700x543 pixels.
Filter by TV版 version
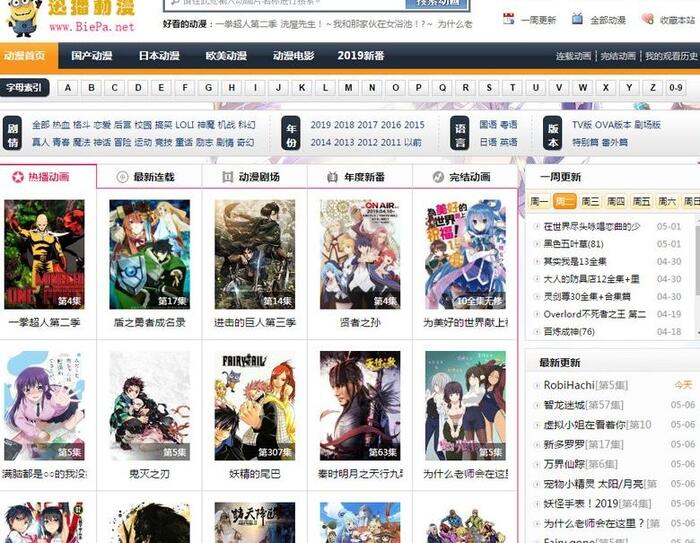pos(583,125)
